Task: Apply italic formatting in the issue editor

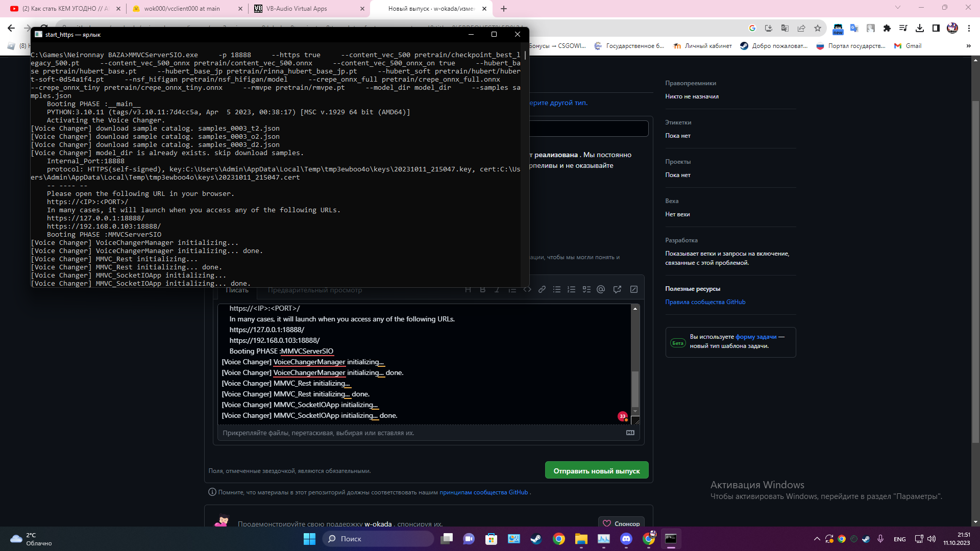Action: pos(497,289)
